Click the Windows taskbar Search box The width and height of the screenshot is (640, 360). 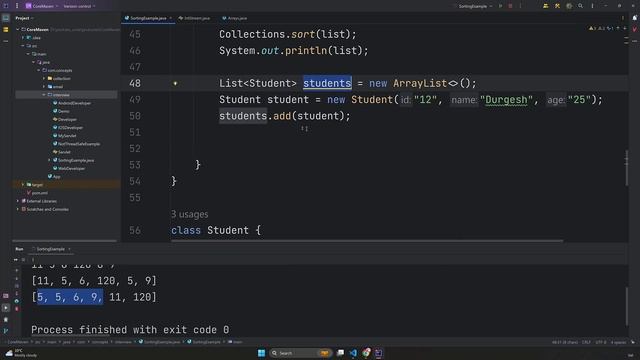300,353
